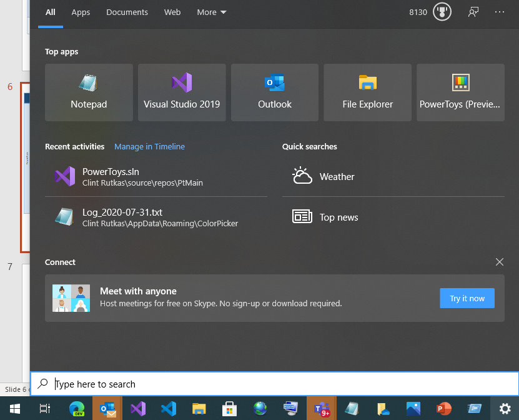Open Microsoft Store from taskbar
519x420 pixels.
(x=229, y=409)
